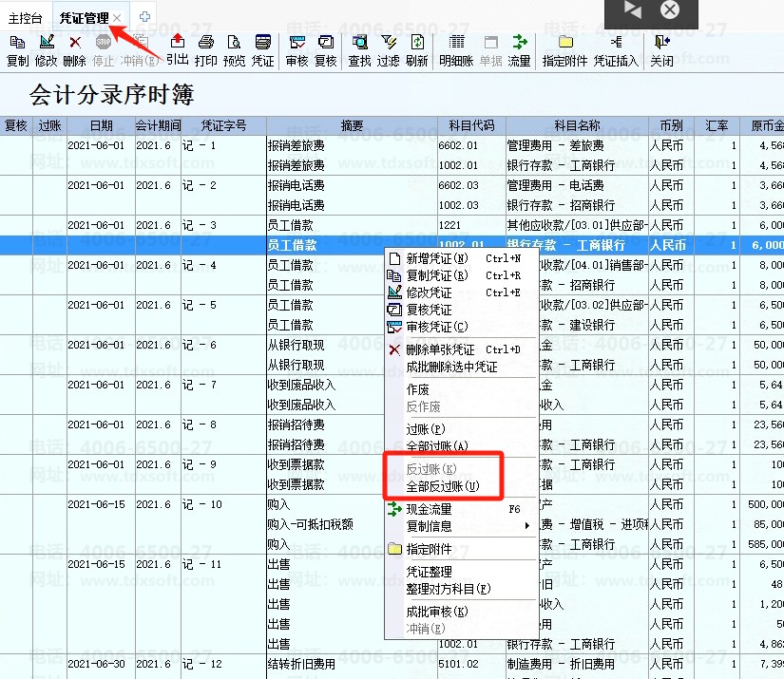This screenshot has height=679, width=784.
Task: Open 预览 (Print Preview) from toolbar
Action: point(234,49)
